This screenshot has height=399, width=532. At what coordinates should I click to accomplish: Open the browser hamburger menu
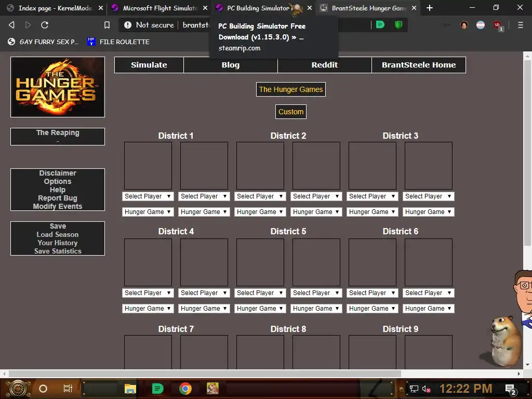point(521,25)
